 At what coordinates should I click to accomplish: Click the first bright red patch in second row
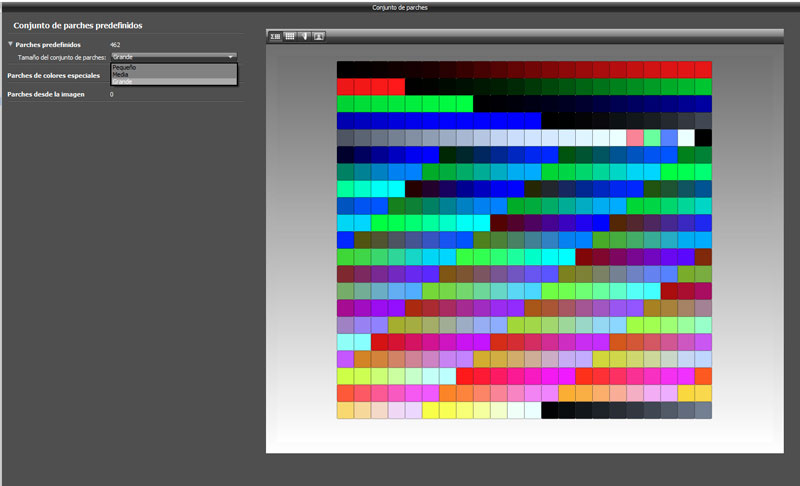click(345, 87)
